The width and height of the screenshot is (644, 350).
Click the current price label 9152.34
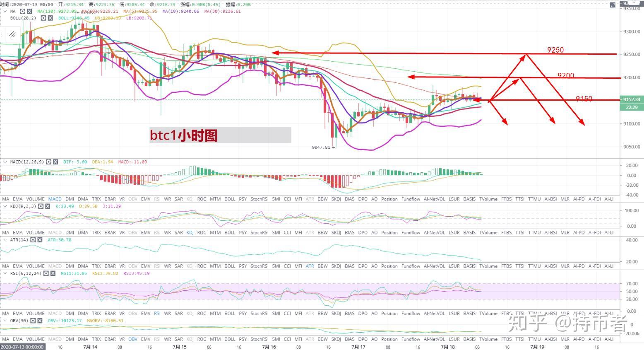(x=632, y=99)
